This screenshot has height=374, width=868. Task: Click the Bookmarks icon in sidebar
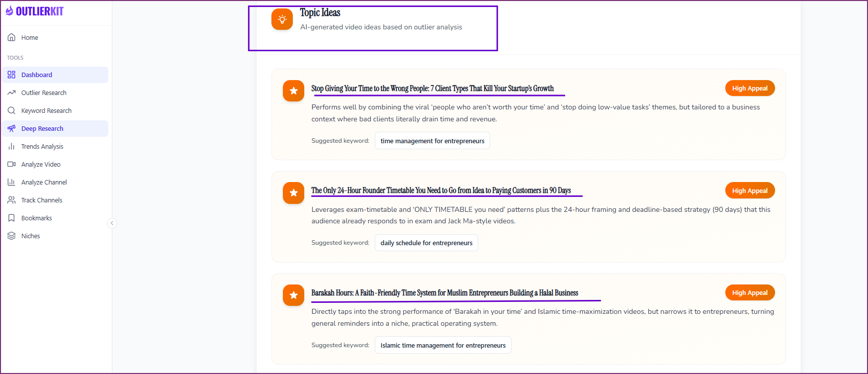(x=11, y=218)
